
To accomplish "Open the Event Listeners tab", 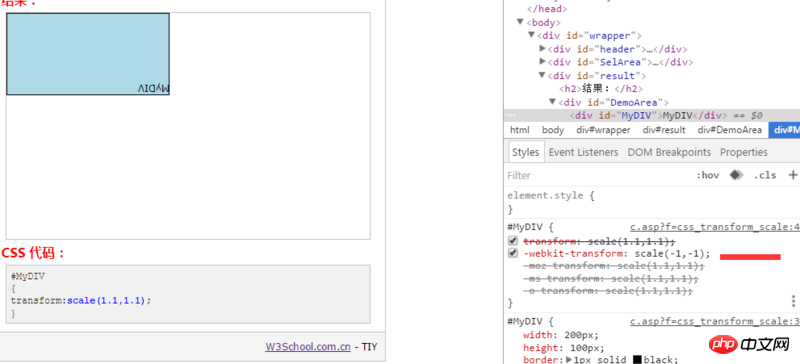I will point(584,152).
